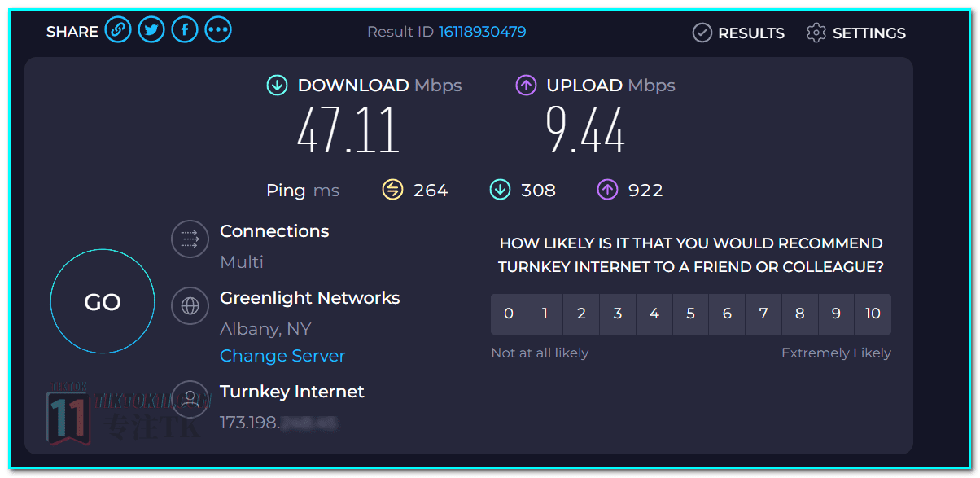Click the Connections multi icon
Viewport: 980px width, 478px height.
(x=190, y=239)
